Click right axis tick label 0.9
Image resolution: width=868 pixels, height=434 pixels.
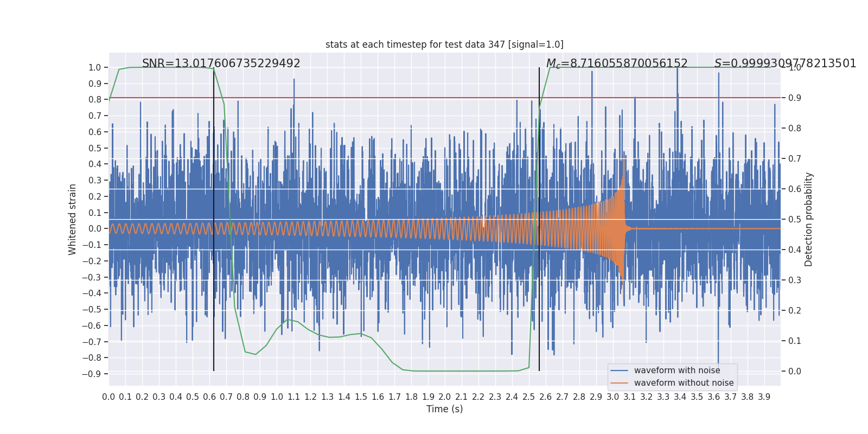pyautogui.click(x=794, y=98)
